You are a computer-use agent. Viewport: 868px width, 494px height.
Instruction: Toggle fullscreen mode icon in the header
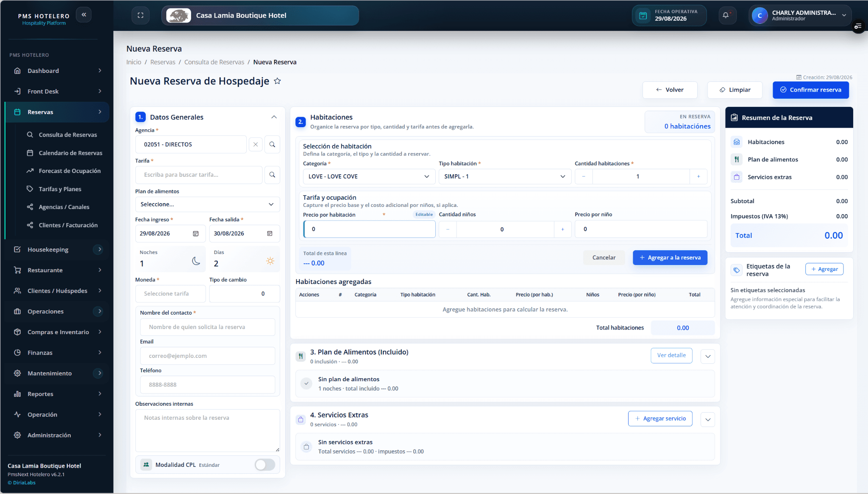[141, 15]
